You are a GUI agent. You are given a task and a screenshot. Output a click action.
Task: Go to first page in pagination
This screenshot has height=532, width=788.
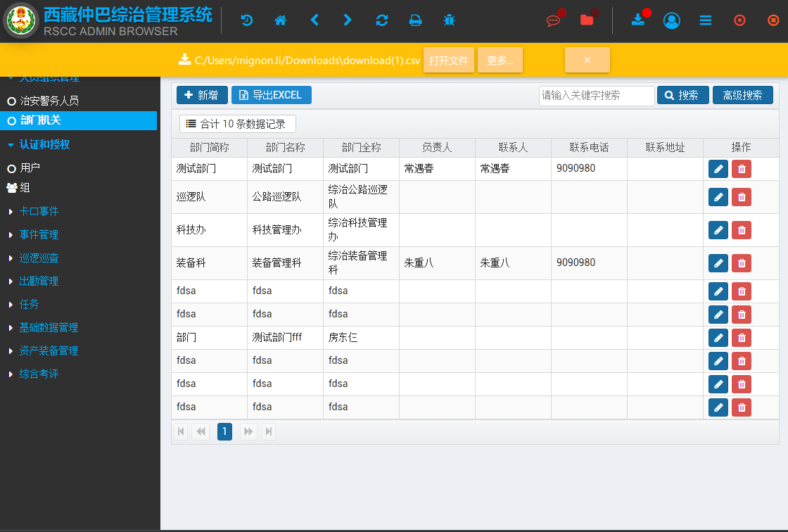[x=181, y=431]
